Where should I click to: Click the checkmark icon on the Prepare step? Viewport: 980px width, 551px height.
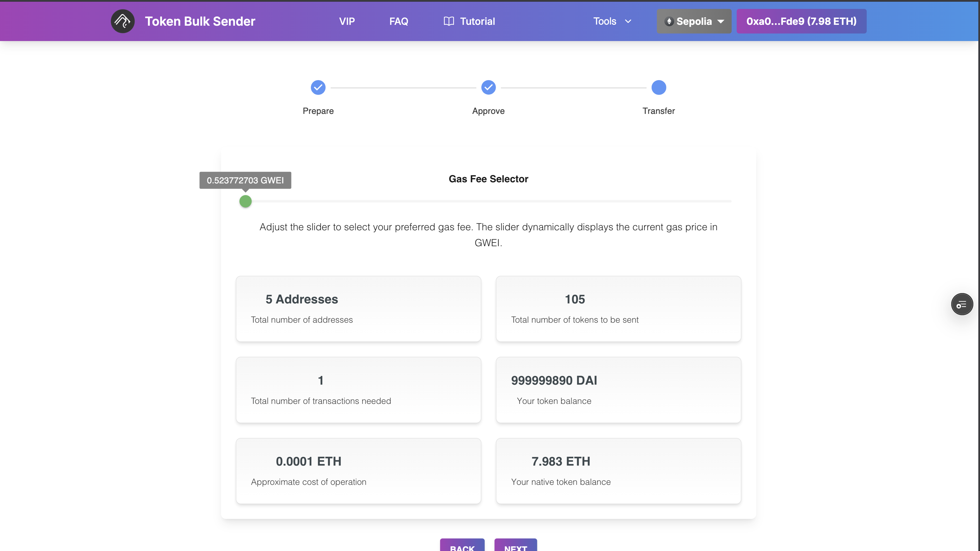point(318,87)
